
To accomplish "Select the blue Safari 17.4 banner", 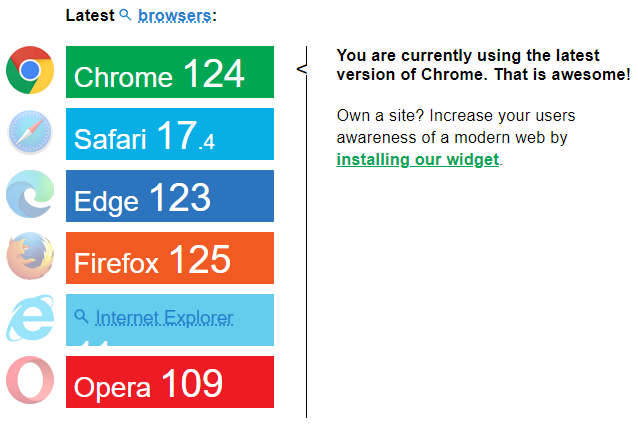I will tap(169, 135).
